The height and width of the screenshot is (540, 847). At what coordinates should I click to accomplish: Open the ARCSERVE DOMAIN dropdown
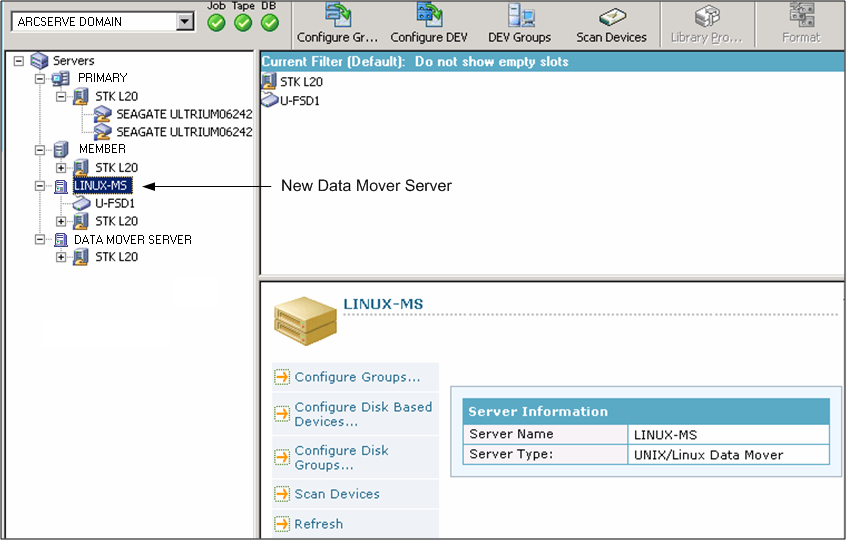184,22
